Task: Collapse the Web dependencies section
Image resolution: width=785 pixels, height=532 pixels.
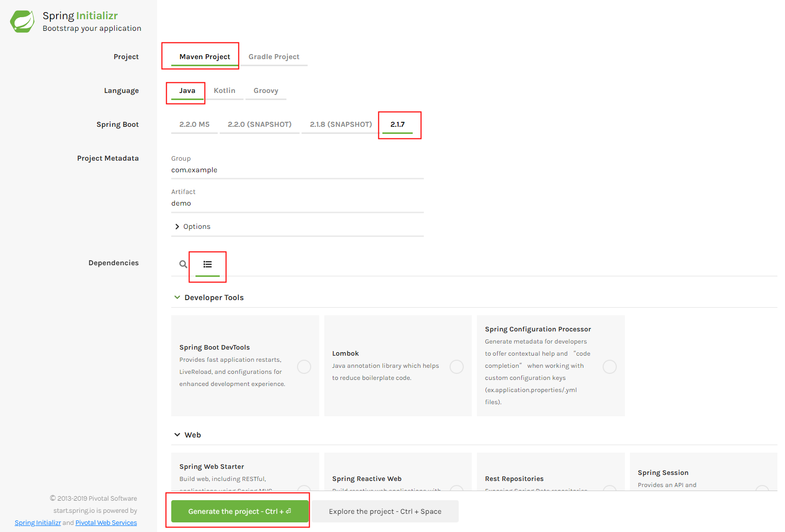Action: [x=177, y=435]
